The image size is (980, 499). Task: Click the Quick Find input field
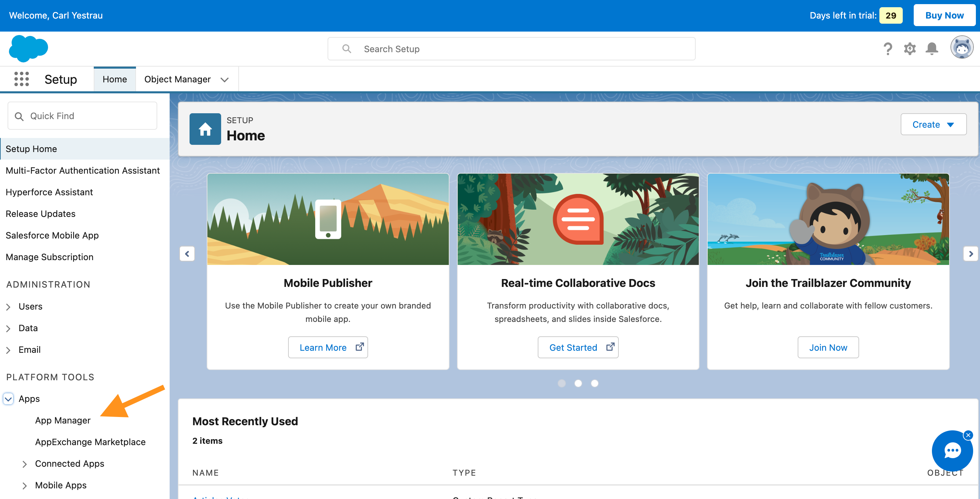[x=81, y=115]
